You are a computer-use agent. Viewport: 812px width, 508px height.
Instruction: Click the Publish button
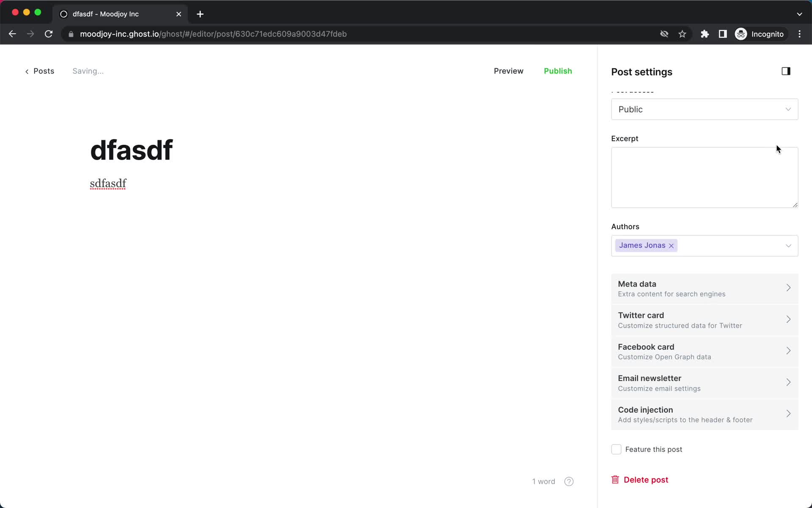(558, 71)
